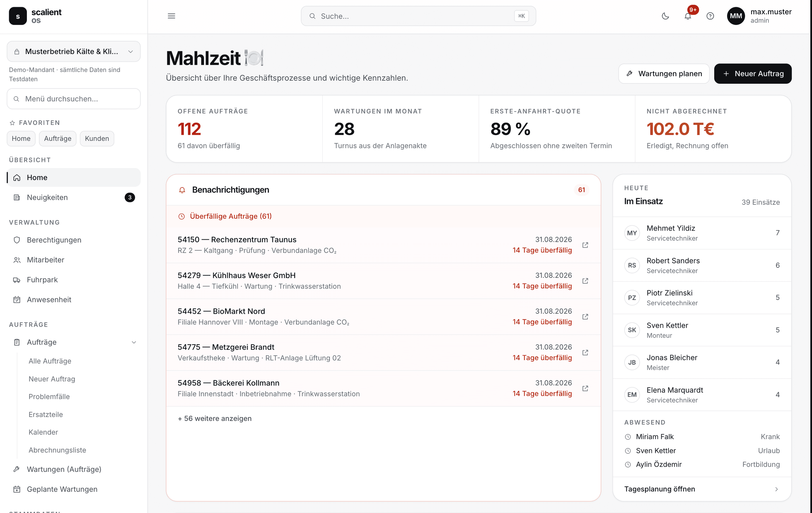Open order 54150 external link icon
Screen dimensions: 812x513
(585, 245)
